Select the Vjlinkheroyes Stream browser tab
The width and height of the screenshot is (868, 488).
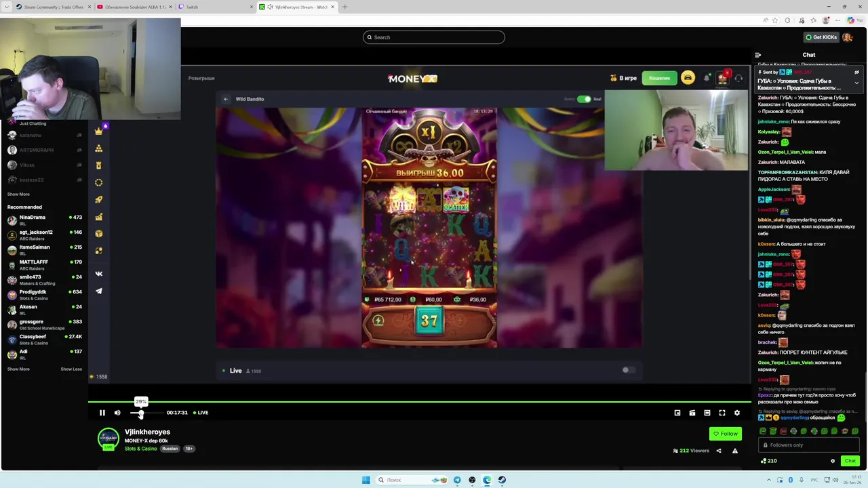pos(297,7)
